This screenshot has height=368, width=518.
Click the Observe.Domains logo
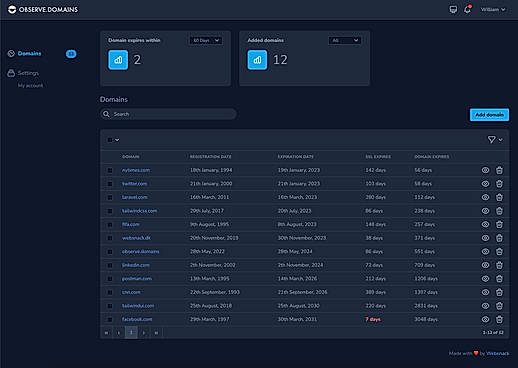pyautogui.click(x=43, y=9)
